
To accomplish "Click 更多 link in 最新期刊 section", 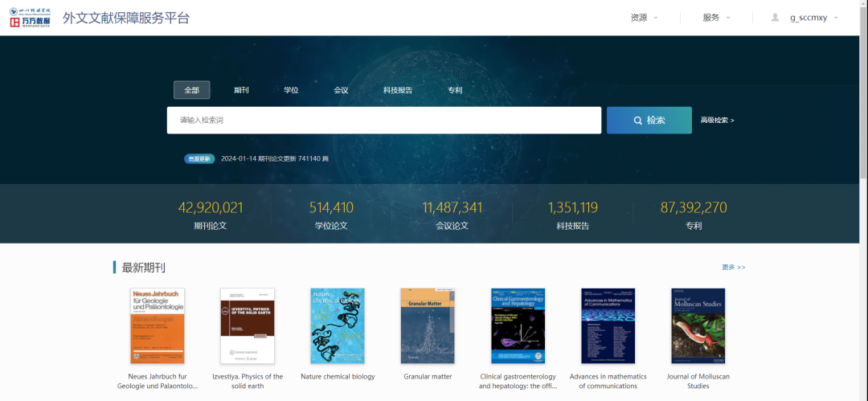I will pos(733,267).
